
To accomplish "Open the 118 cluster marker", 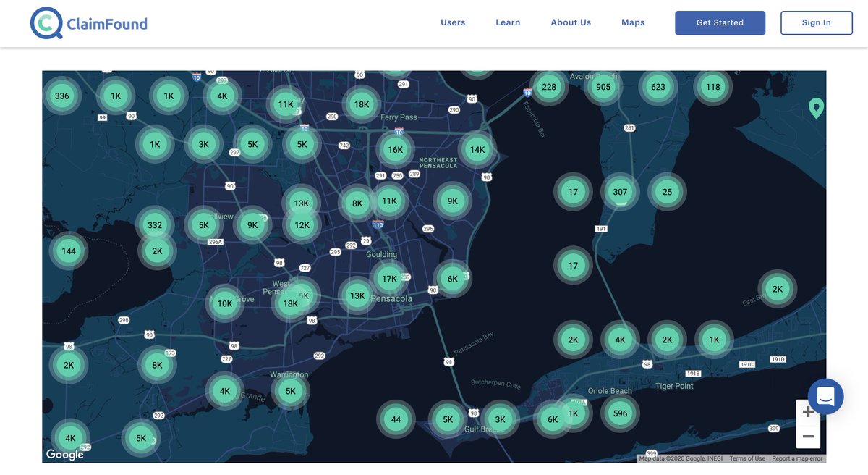I will pyautogui.click(x=713, y=87).
